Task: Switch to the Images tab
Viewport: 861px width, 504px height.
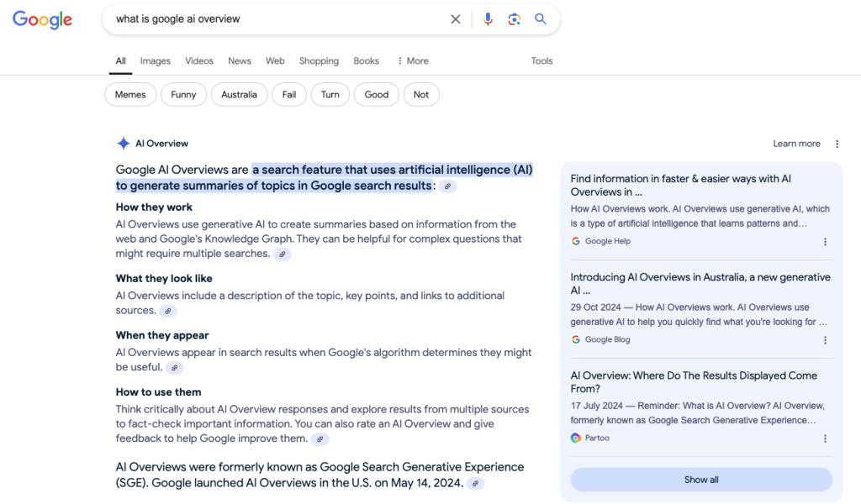Action: [x=156, y=60]
